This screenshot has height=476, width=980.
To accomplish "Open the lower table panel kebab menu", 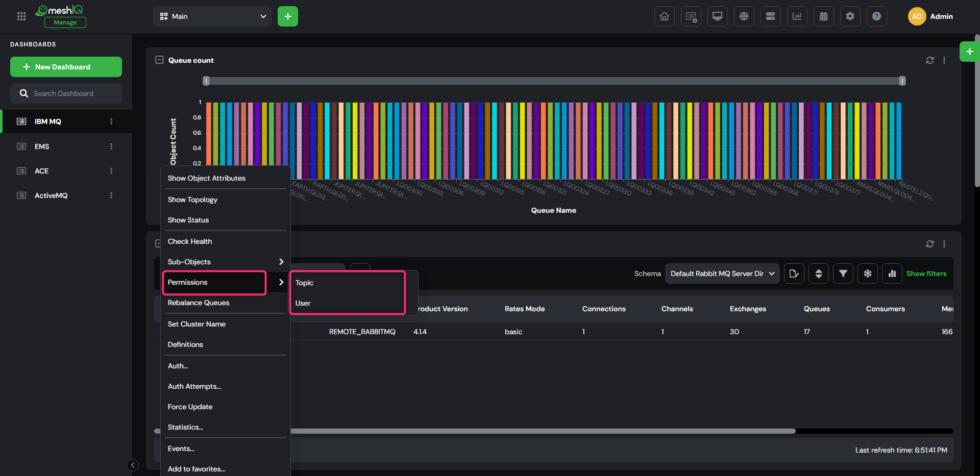I will click(x=944, y=244).
